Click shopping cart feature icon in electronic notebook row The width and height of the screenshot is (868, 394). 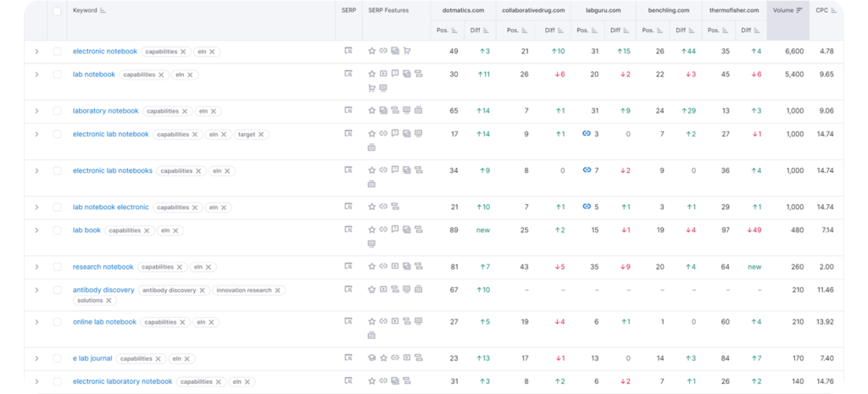(407, 51)
